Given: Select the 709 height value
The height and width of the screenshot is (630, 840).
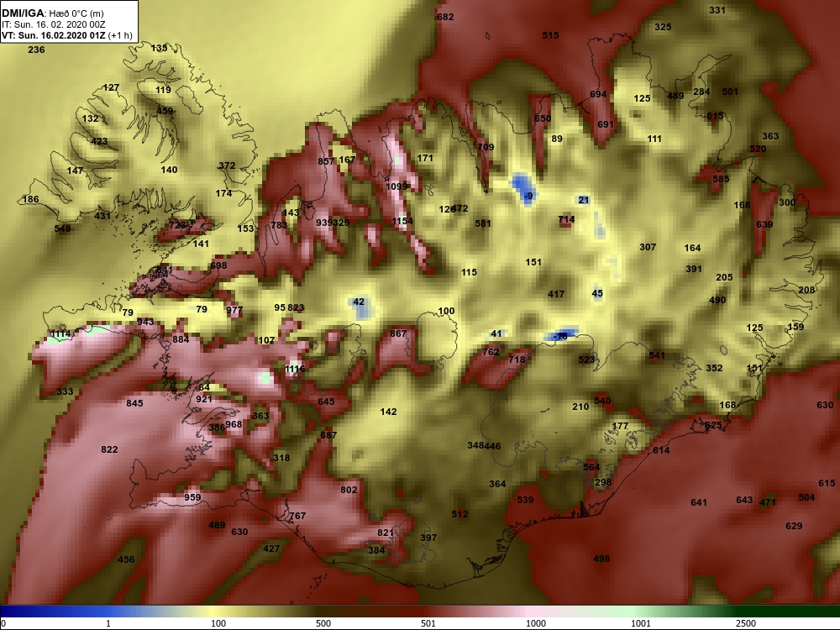Looking at the screenshot, I should pyautogui.click(x=486, y=147).
